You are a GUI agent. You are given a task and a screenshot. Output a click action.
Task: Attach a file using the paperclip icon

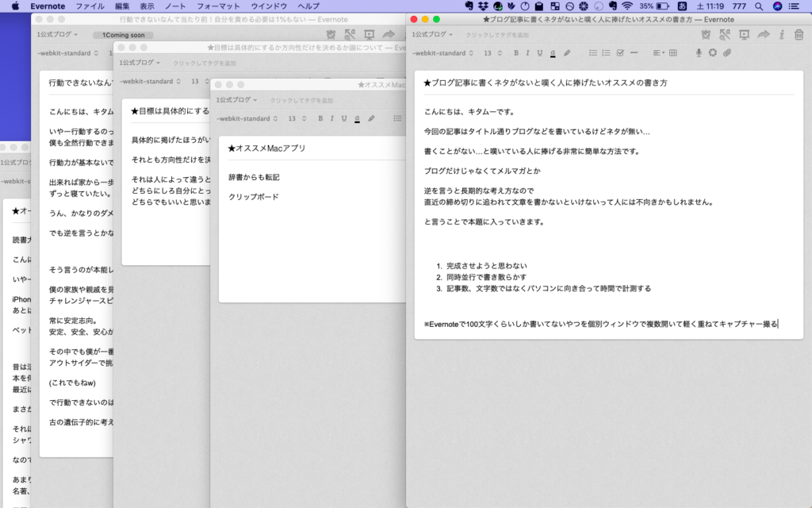(x=726, y=53)
